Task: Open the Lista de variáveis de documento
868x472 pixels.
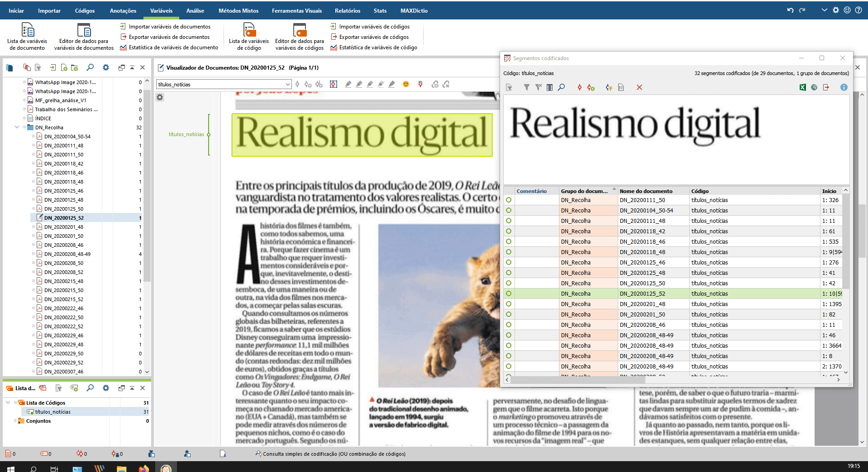Action: [x=27, y=36]
